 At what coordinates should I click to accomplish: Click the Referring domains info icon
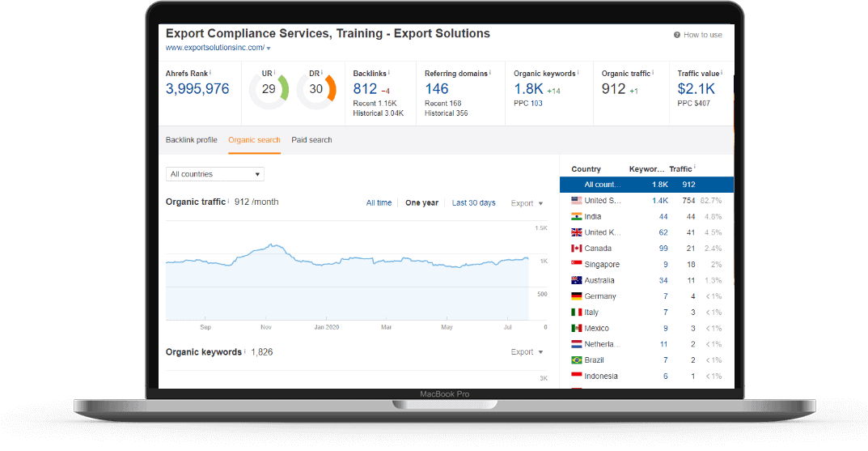pos(490,72)
